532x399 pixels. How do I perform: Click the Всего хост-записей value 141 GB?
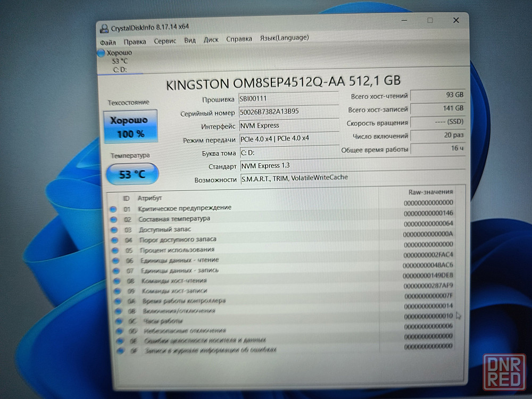tap(437, 109)
